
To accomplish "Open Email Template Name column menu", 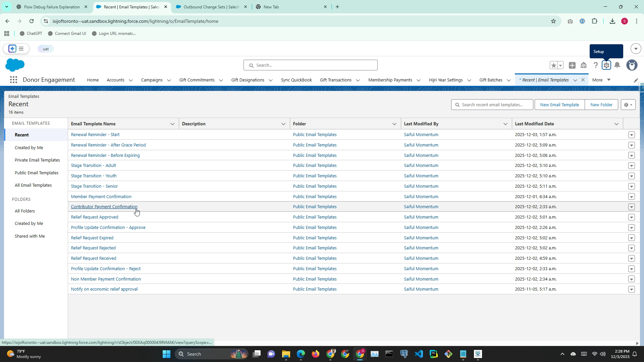I will (x=172, y=124).
